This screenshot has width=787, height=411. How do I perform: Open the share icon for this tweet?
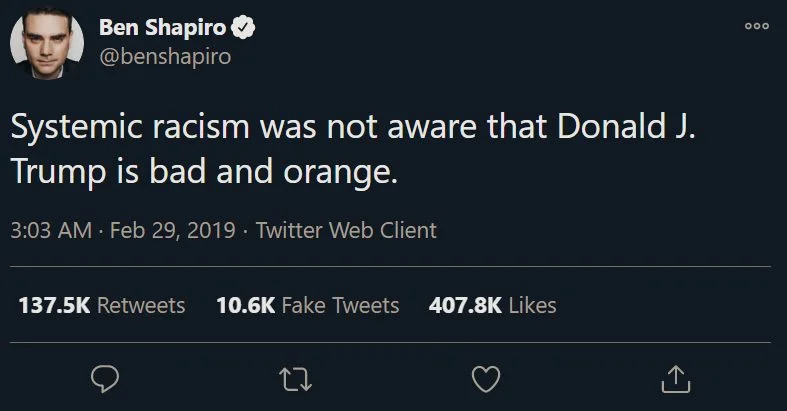point(676,378)
